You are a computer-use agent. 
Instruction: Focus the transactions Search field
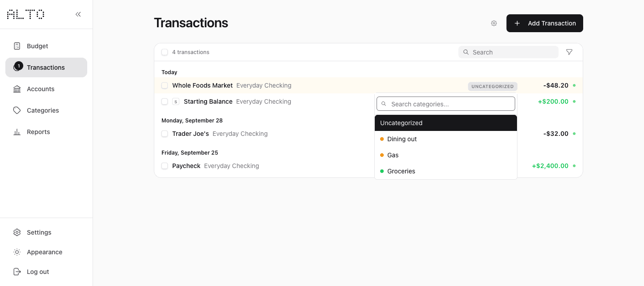coord(508,52)
